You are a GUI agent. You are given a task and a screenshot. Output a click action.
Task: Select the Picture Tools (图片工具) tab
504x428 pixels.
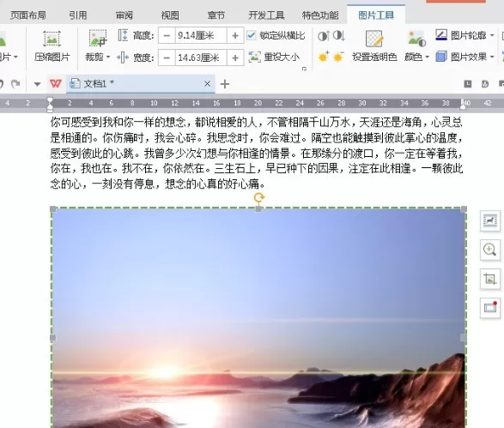(x=376, y=15)
